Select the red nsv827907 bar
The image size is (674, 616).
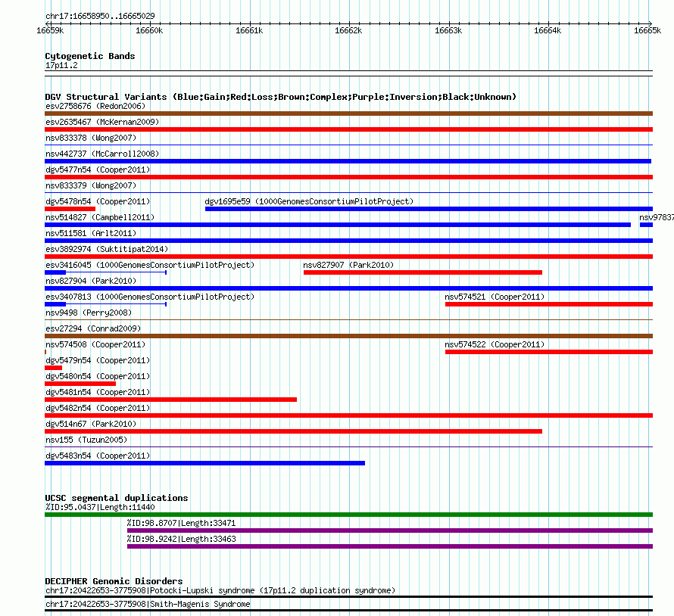tap(423, 272)
